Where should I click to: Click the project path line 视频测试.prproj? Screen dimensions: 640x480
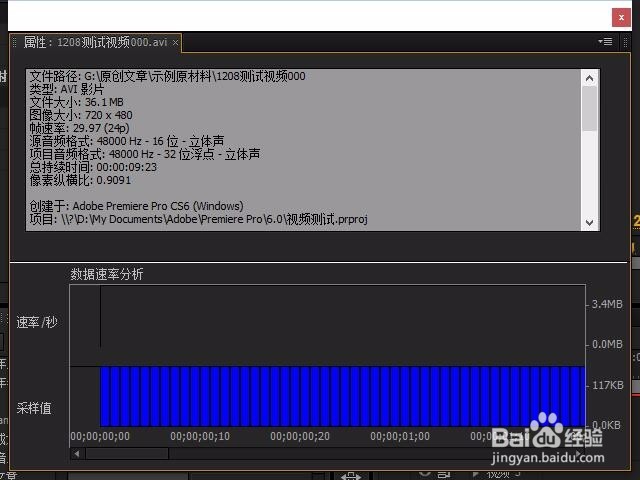(x=198, y=219)
